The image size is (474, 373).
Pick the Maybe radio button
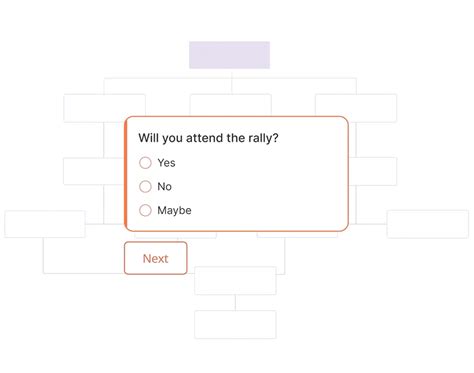click(145, 211)
